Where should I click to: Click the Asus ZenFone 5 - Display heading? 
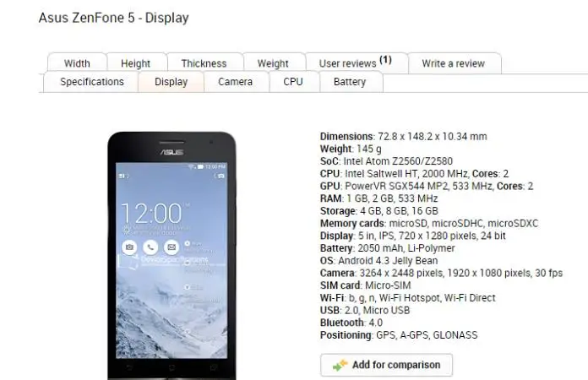tap(113, 18)
